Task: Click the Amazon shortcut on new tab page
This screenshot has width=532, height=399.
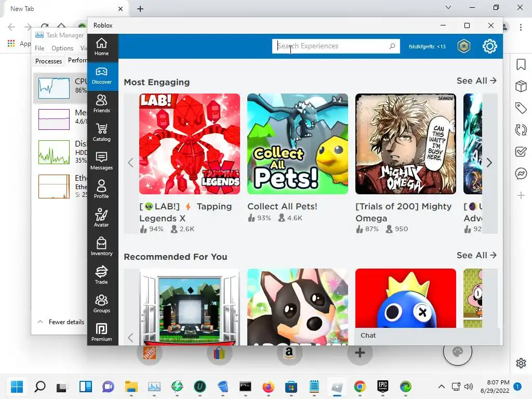Action: (x=289, y=353)
